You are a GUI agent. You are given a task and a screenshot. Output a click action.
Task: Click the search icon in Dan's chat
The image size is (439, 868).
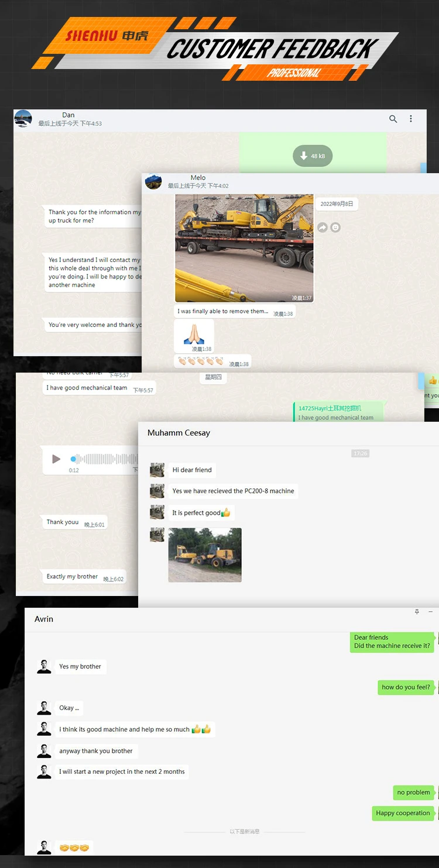(x=393, y=119)
